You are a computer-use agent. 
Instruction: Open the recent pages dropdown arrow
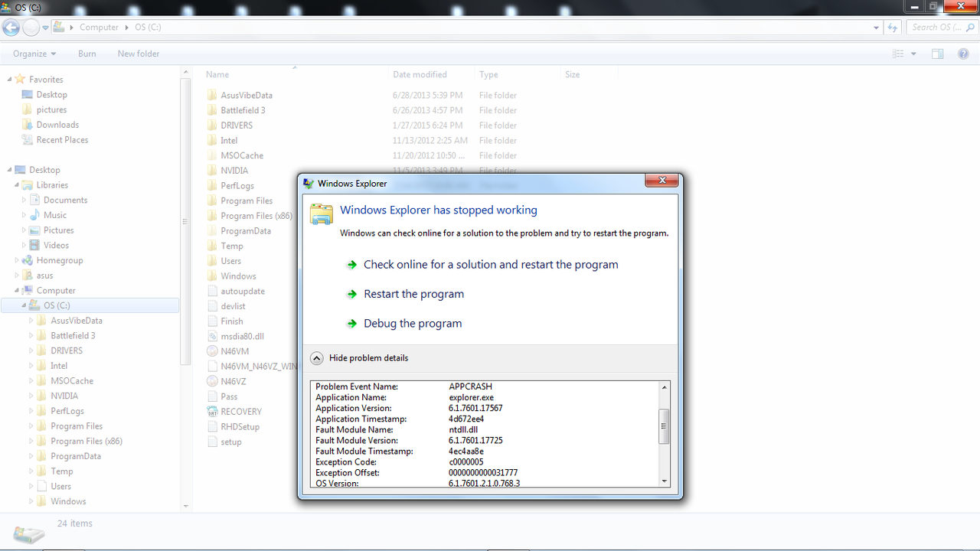tap(46, 28)
